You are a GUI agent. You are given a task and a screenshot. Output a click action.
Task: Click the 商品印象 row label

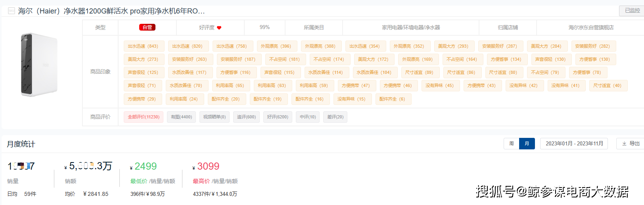[100, 72]
